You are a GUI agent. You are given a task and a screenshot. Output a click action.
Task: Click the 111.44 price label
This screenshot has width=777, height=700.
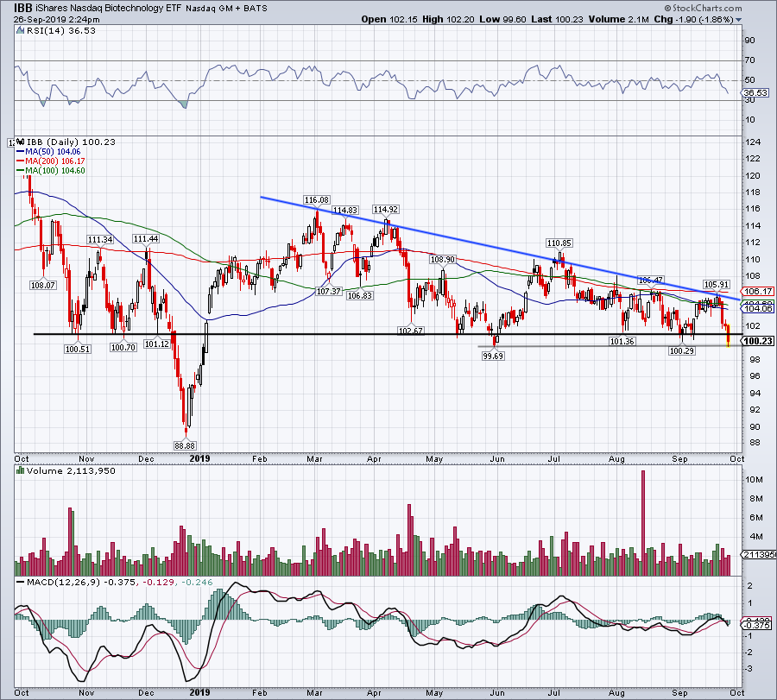tap(146, 239)
